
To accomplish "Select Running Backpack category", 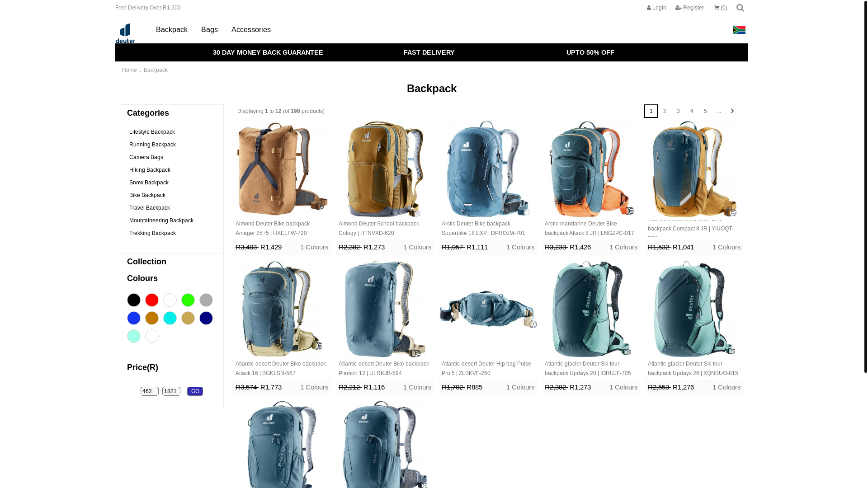I will [152, 145].
